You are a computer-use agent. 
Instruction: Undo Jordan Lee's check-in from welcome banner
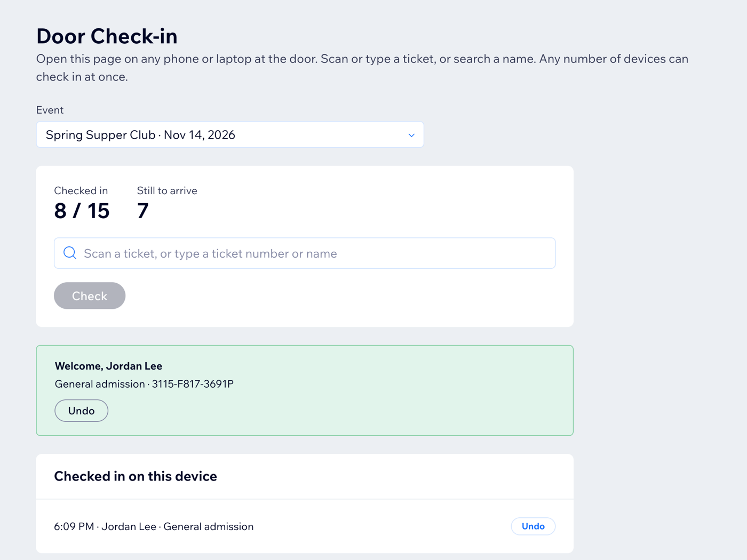82,411
